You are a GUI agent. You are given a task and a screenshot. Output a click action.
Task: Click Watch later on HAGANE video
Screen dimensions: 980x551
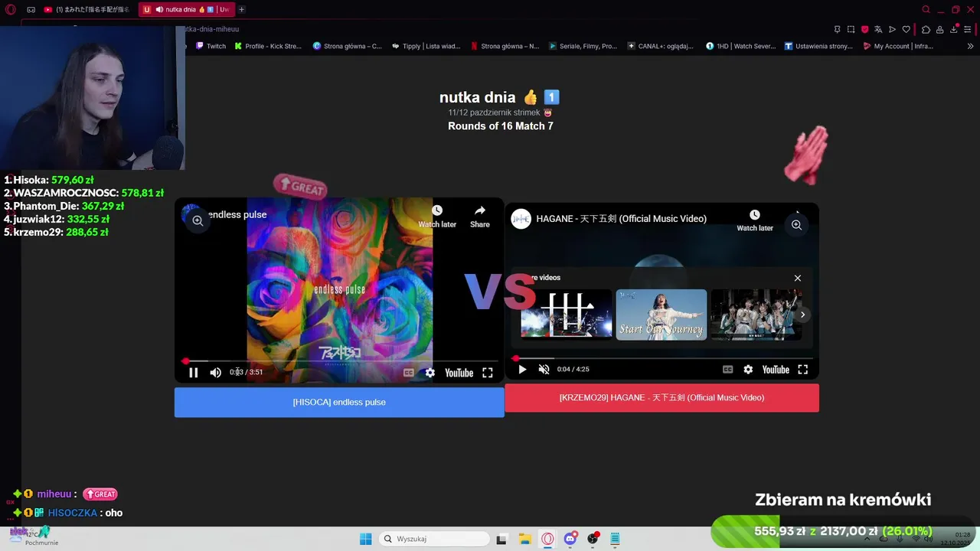click(755, 220)
